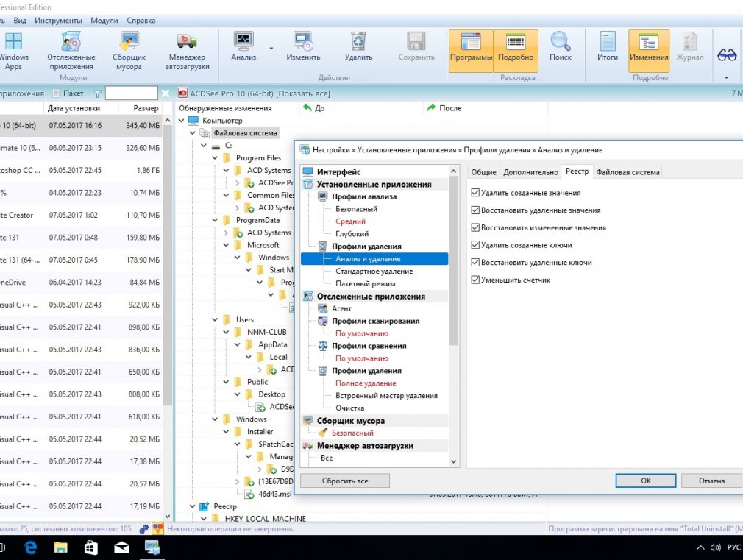Switch to the Файловая система tab
This screenshot has height=560, width=743.
628,172
